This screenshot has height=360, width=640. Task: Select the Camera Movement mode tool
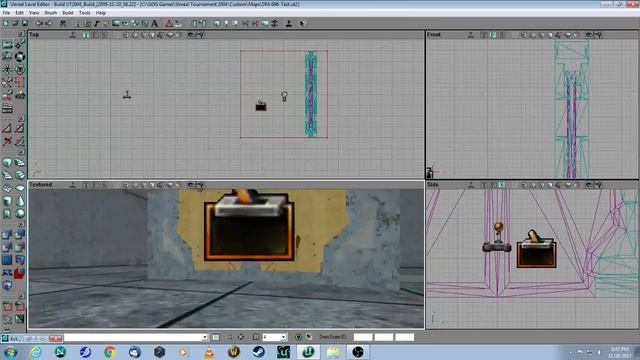[x=7, y=44]
